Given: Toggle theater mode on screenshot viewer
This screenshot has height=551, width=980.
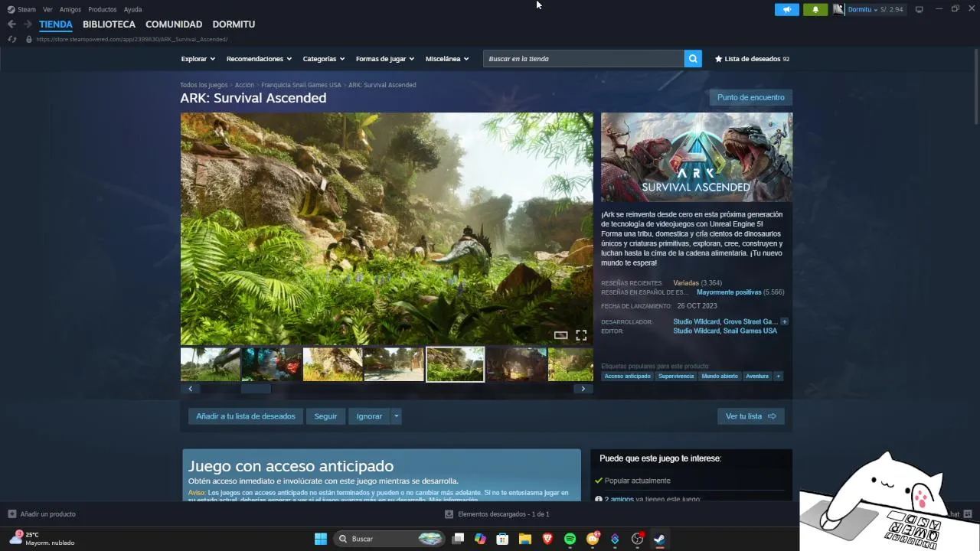Looking at the screenshot, I should click(561, 335).
